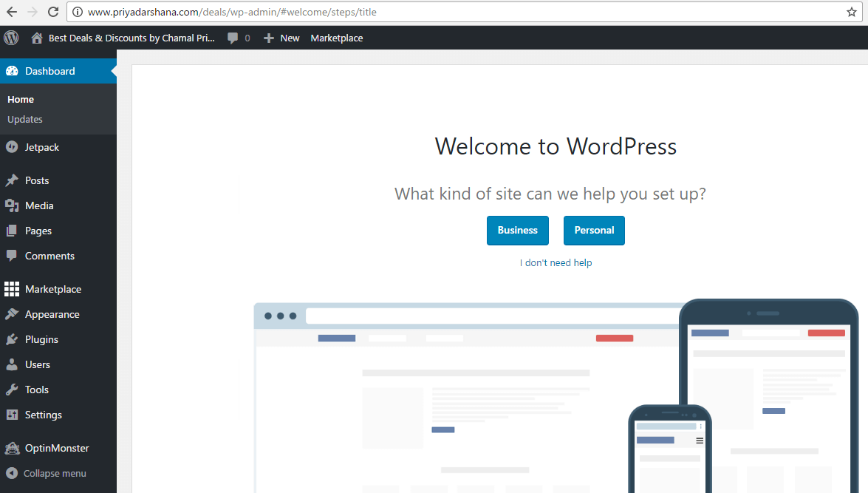Click the browser forward arrow

33,12
